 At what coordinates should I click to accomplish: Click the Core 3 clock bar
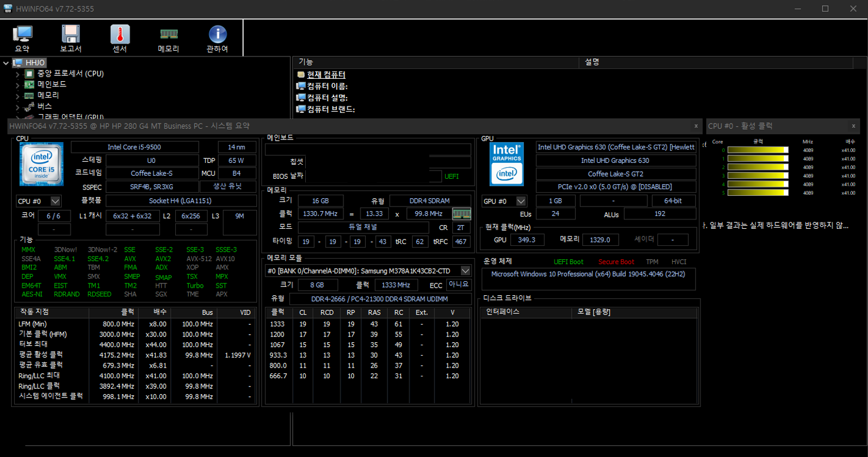[758, 175]
